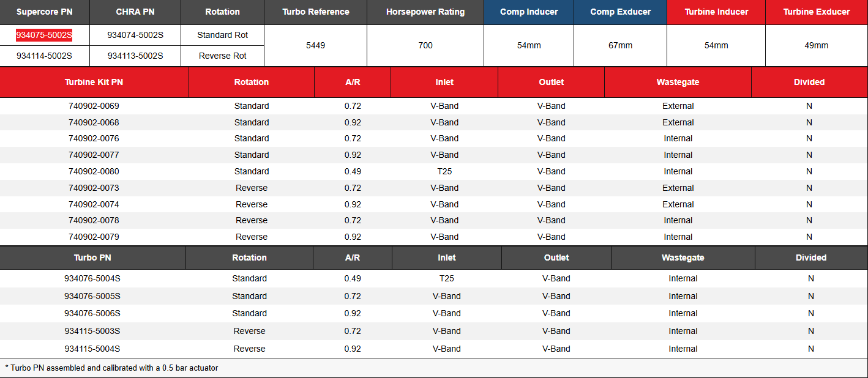
Task: Click turbo part number 934076-5006S
Action: tap(92, 313)
